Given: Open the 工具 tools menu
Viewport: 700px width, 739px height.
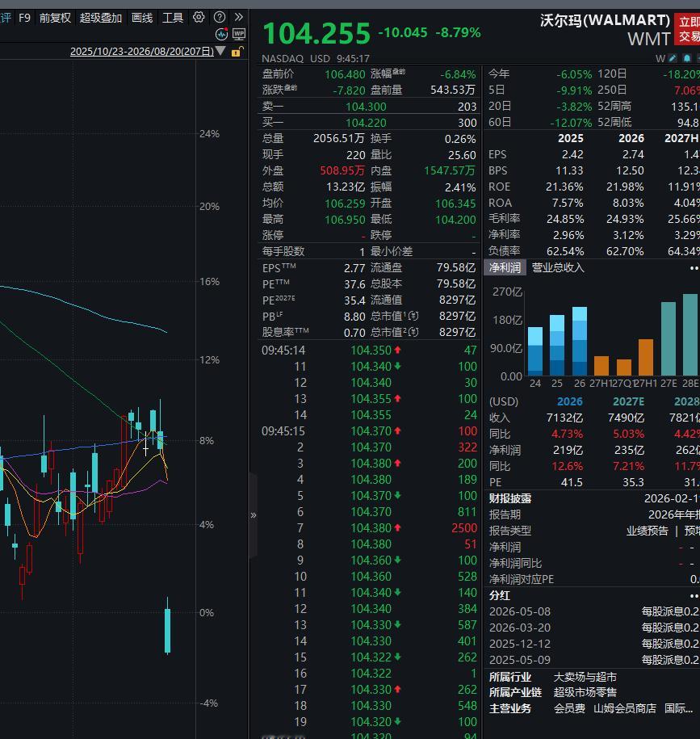Looking at the screenshot, I should pos(173,18).
